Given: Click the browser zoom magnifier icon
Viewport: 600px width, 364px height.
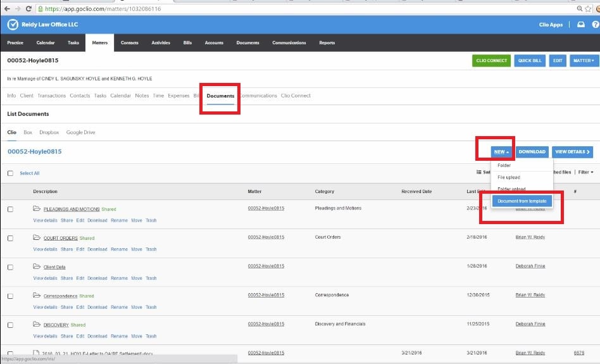Looking at the screenshot, I should tap(580, 8).
